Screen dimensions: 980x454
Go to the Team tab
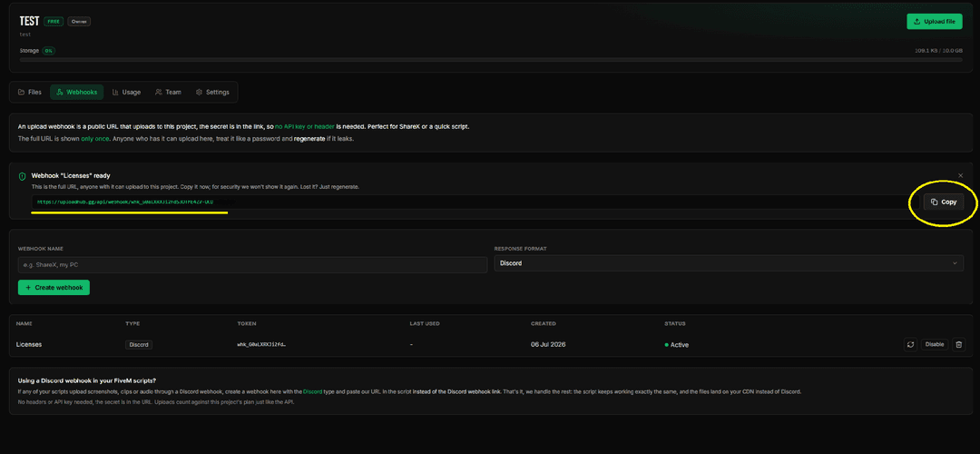[x=168, y=92]
